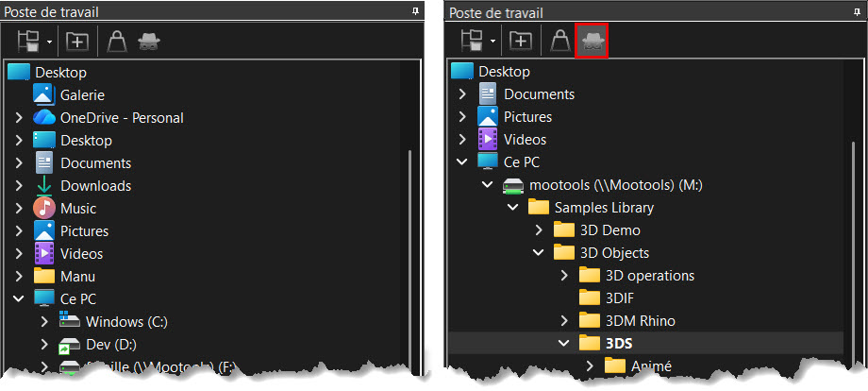Collapse the Samples Library folder

pos(512,208)
